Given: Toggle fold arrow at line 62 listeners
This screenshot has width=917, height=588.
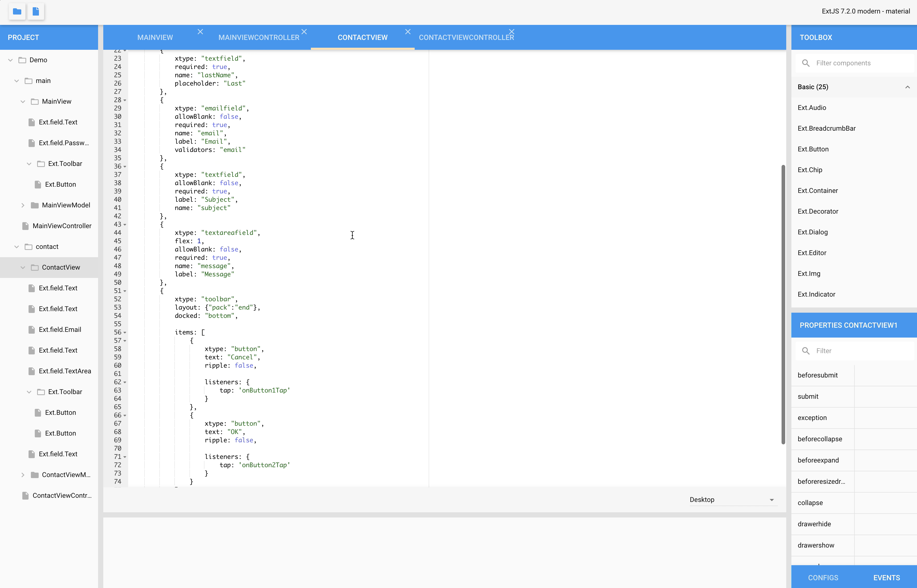Looking at the screenshot, I should (125, 382).
